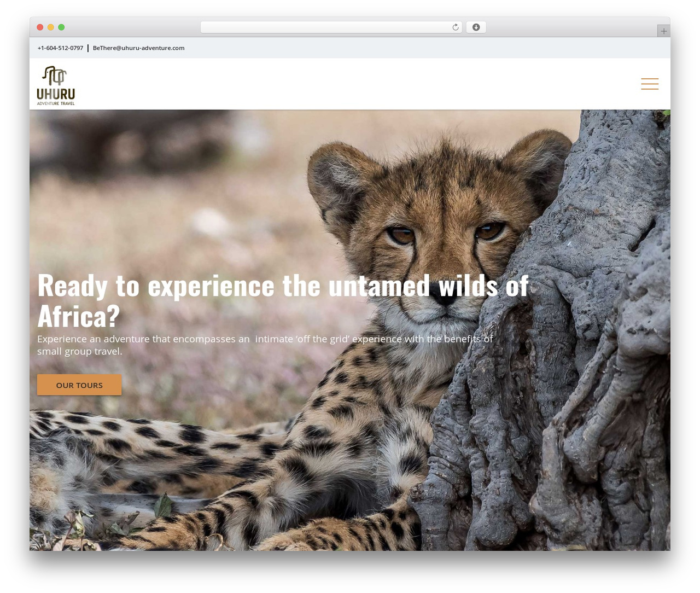
Task: Call the phone number +1-604-512-0797
Action: click(60, 48)
